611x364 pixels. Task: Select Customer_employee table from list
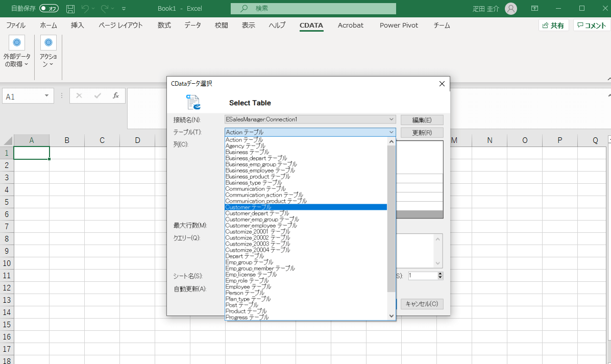click(261, 226)
